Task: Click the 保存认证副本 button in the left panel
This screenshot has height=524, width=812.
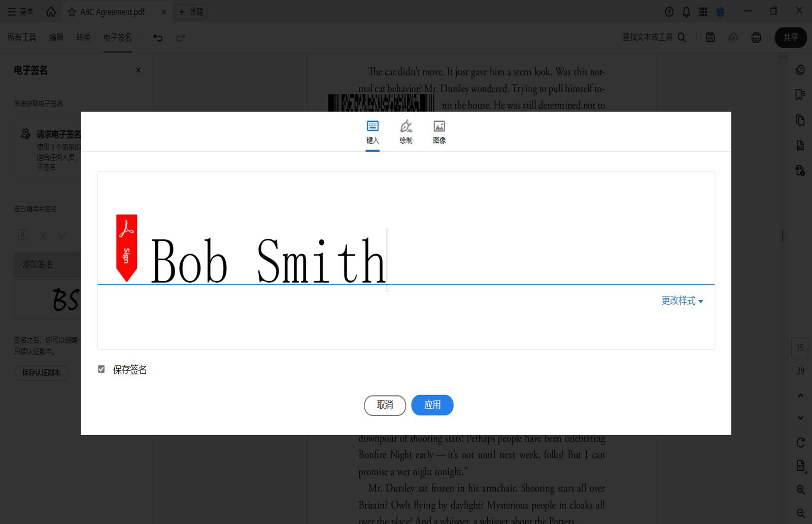Action: tap(41, 373)
